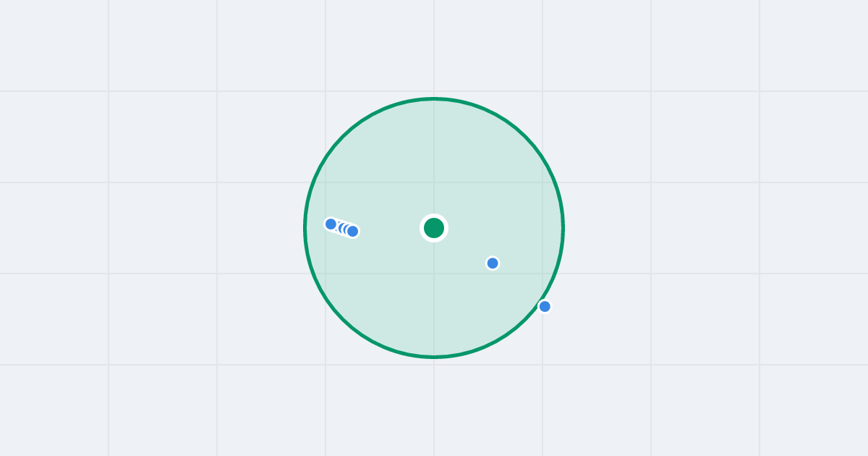Click the green circle outline at its bottommost point

pyautogui.click(x=434, y=357)
